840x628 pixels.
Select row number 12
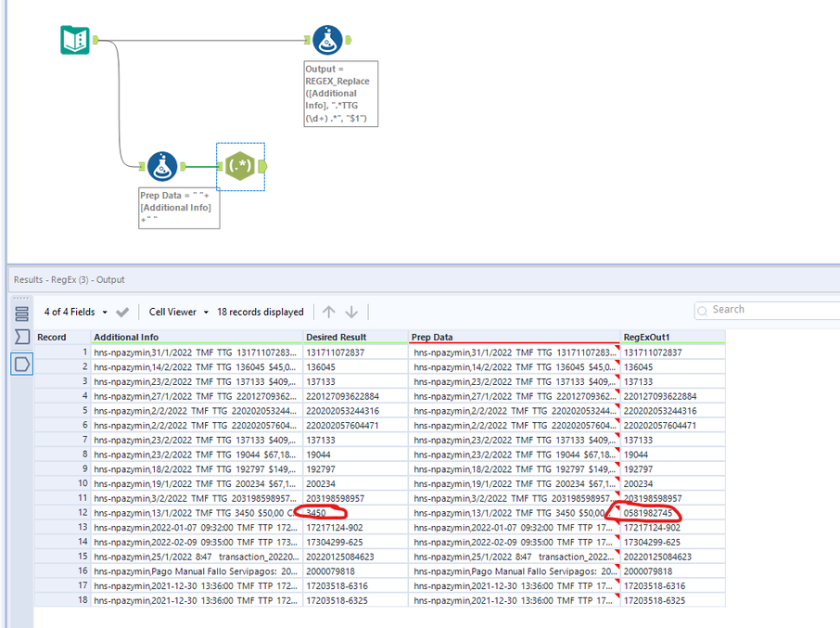(x=62, y=513)
